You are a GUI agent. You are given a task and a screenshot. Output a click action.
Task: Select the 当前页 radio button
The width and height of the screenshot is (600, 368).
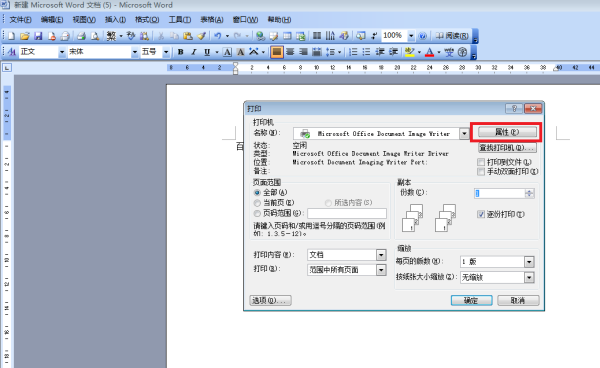258,203
